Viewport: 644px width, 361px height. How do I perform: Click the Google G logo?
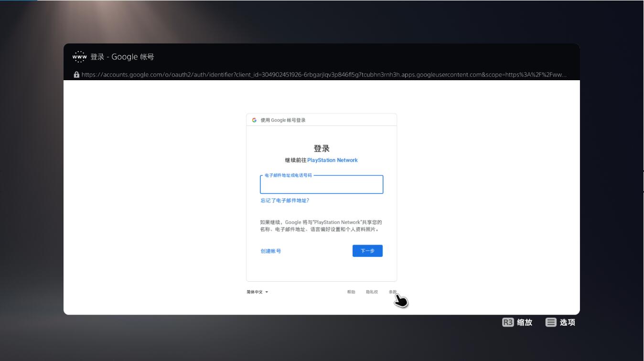click(254, 120)
